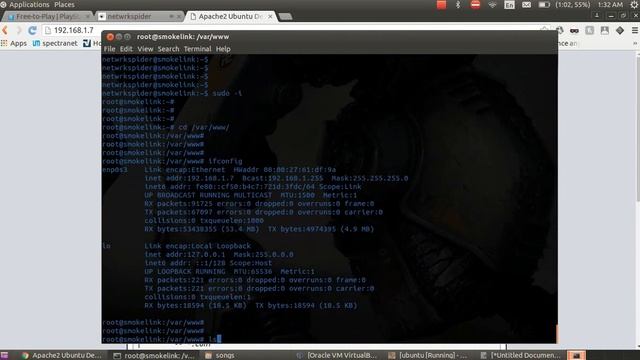The image size is (640, 360).
Task: Restore the browser window size
Action: [x=623, y=16]
